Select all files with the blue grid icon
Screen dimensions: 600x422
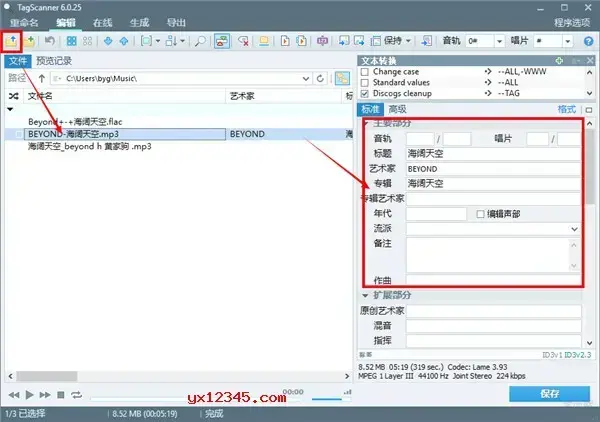pyautogui.click(x=72, y=41)
